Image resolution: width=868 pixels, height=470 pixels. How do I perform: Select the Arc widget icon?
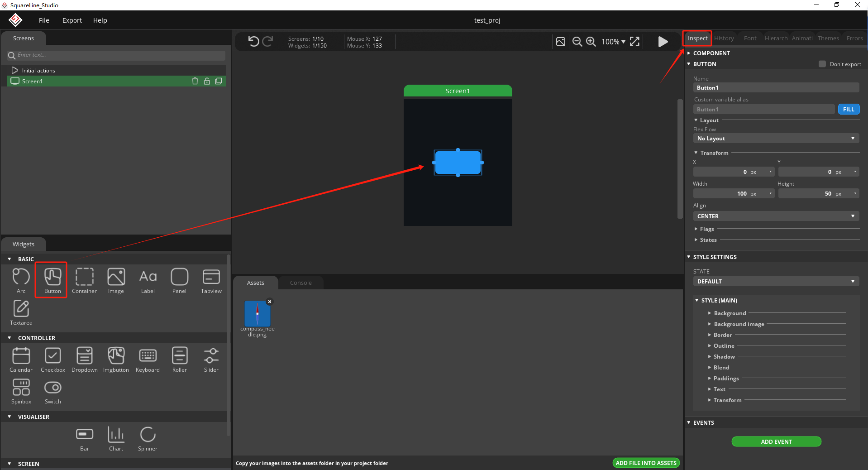(21, 277)
